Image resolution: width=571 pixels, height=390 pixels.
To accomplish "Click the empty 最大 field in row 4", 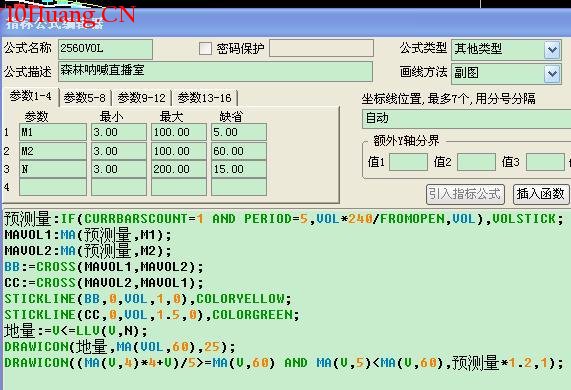I will coord(179,187).
